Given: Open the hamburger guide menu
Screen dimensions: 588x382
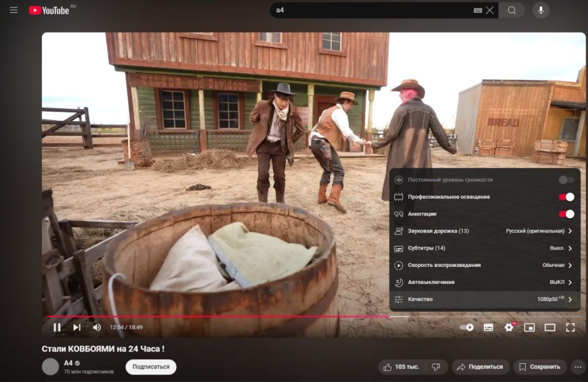Looking at the screenshot, I should (x=14, y=10).
